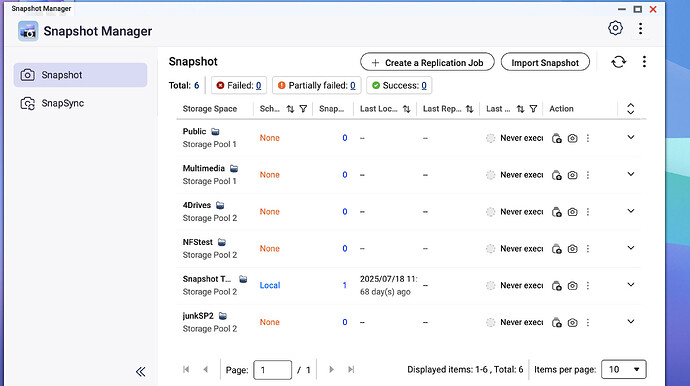The image size is (690, 386).
Task: Expand the 4Drives row details
Action: pos(631,211)
